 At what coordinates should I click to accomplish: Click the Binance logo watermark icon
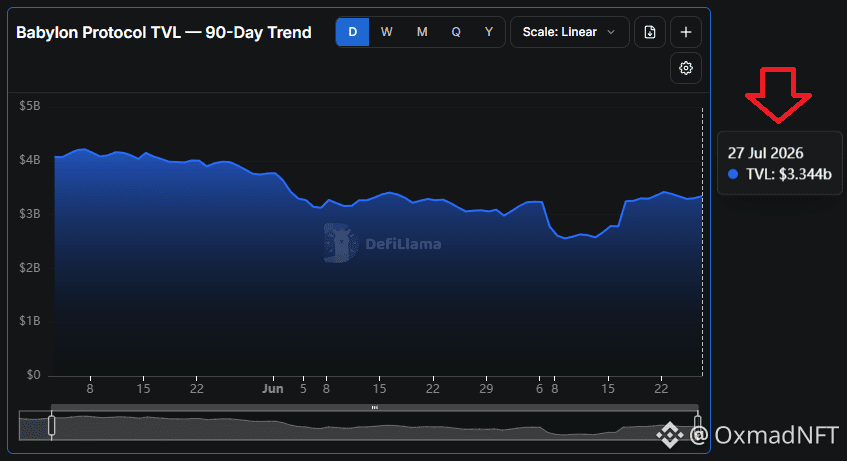[669, 435]
